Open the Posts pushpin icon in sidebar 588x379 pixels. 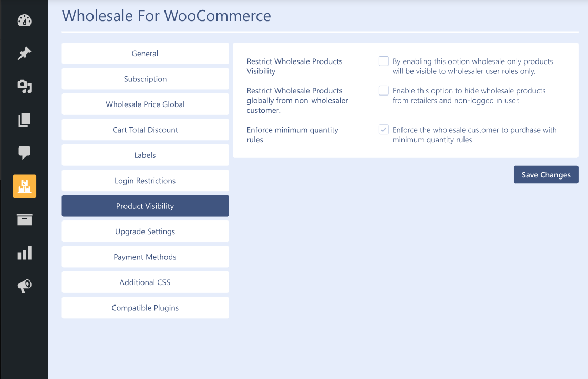[24, 53]
